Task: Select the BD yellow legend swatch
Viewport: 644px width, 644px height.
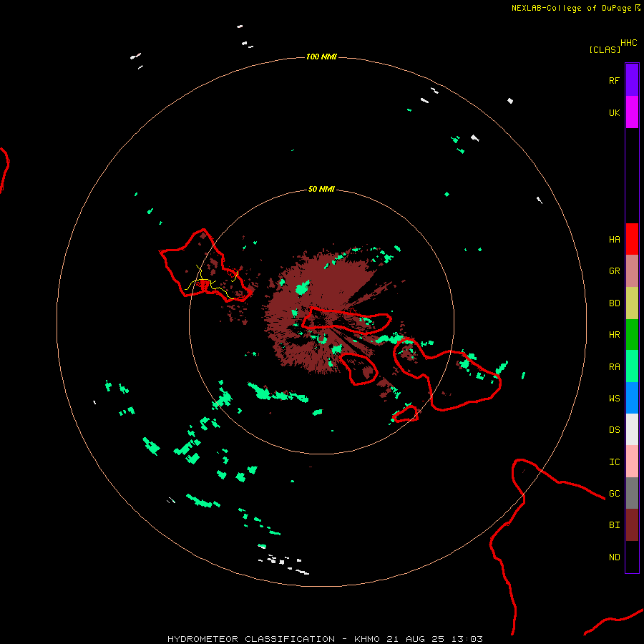Action: 632,303
